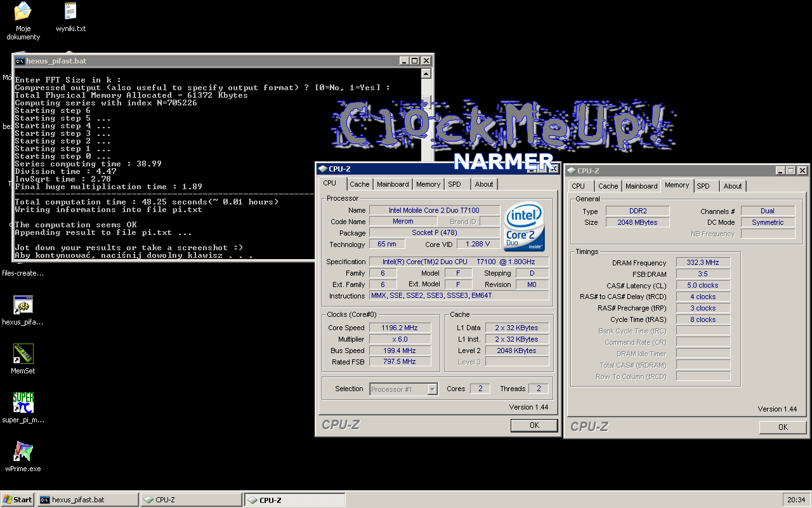
Task: Open Start menu on taskbar
Action: point(17,500)
